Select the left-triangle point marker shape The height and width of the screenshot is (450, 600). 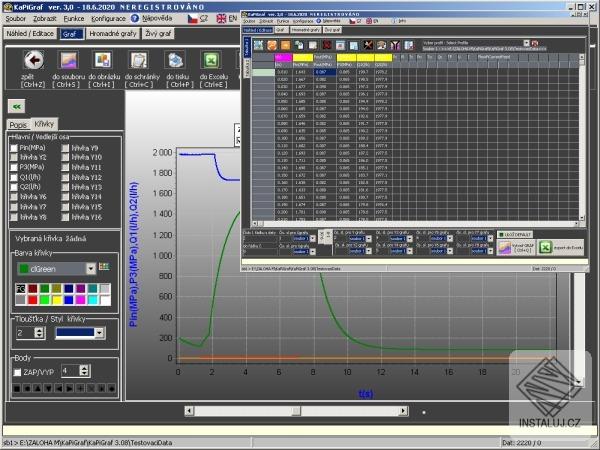[x=59, y=388]
